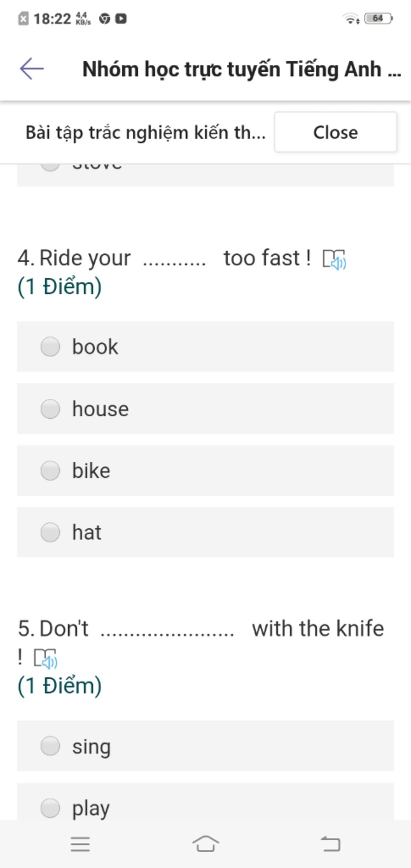Screen dimensions: 411x868
Task: Select the "hat" radio option
Action: click(x=50, y=532)
